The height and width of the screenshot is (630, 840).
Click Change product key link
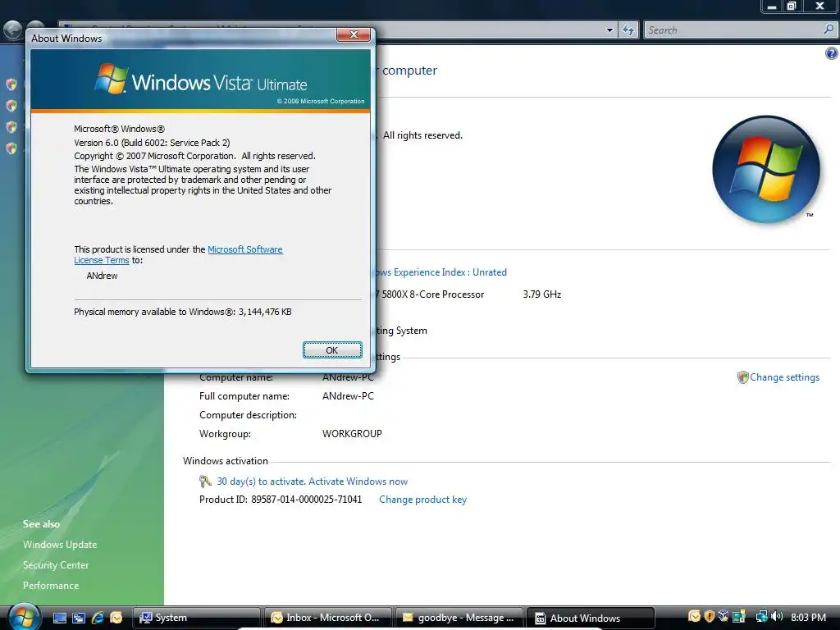pos(422,500)
